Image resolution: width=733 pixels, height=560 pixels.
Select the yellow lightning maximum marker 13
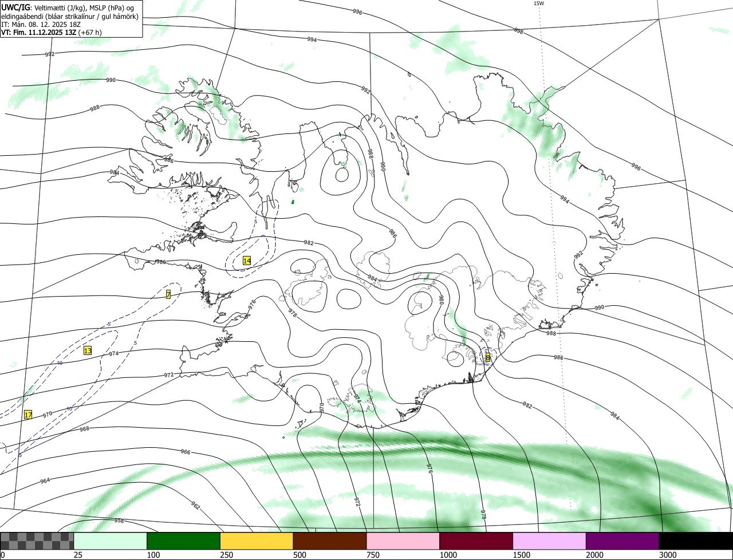click(88, 350)
